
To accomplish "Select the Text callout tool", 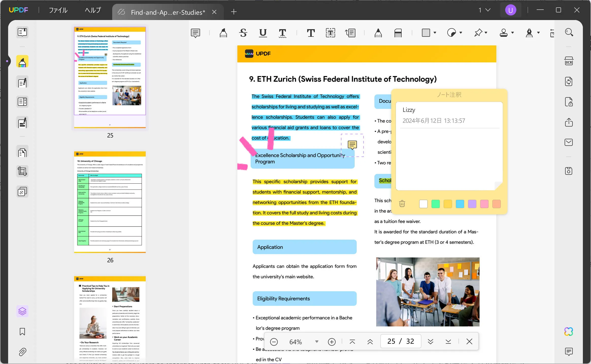I will click(x=350, y=33).
